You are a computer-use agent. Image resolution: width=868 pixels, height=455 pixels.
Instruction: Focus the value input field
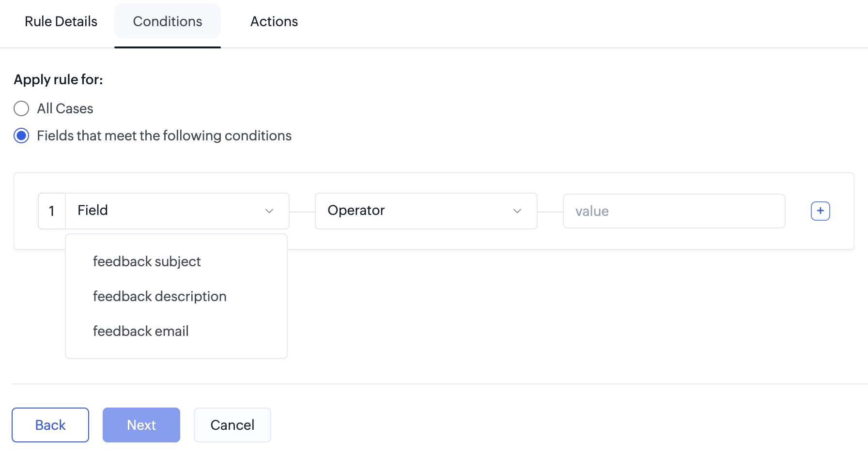pos(673,211)
